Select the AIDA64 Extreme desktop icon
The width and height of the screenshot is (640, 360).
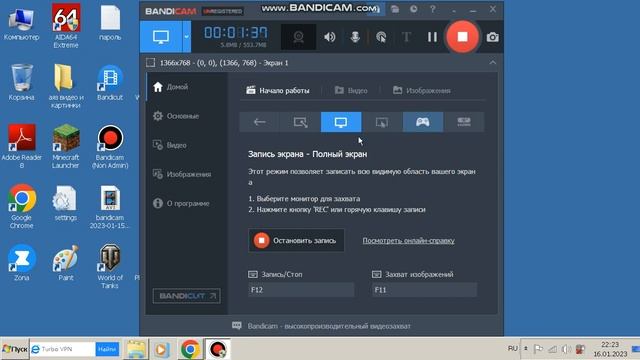(66, 26)
